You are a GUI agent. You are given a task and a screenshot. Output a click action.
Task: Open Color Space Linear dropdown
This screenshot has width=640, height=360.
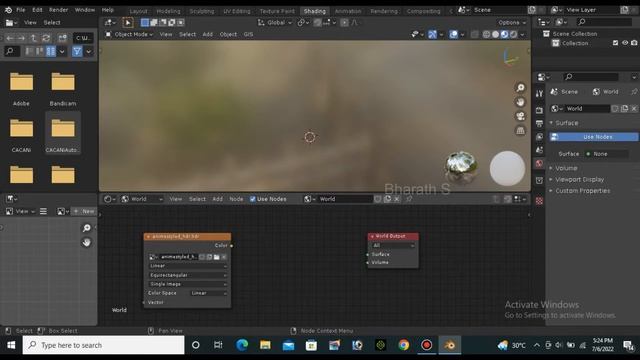(209, 293)
